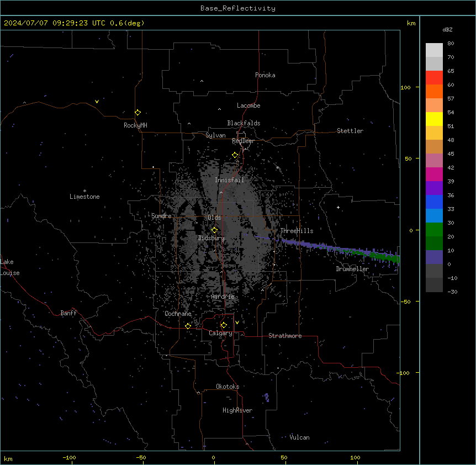Click the 80 value in dBZ legend

(x=451, y=44)
